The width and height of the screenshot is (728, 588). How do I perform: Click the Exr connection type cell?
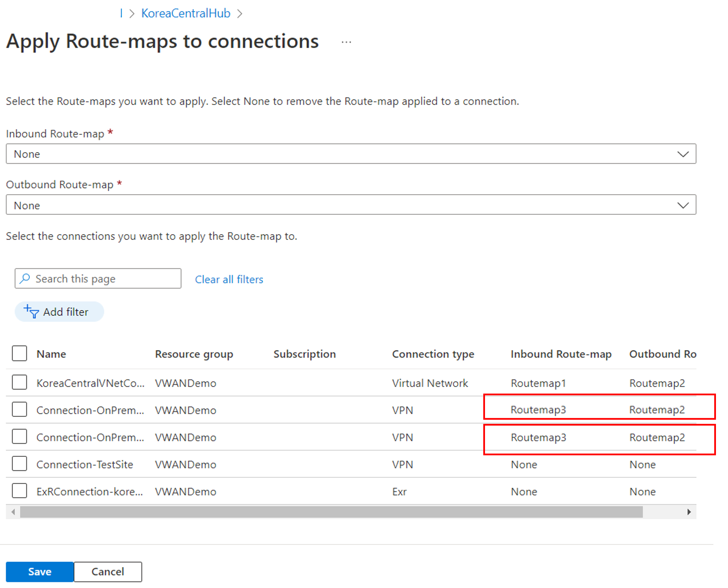coord(399,492)
